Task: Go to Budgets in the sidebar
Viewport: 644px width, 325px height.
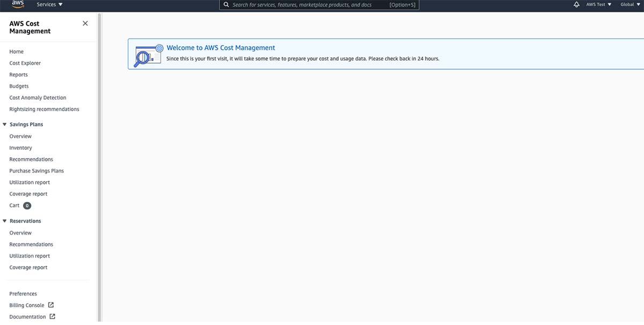Action: (19, 86)
